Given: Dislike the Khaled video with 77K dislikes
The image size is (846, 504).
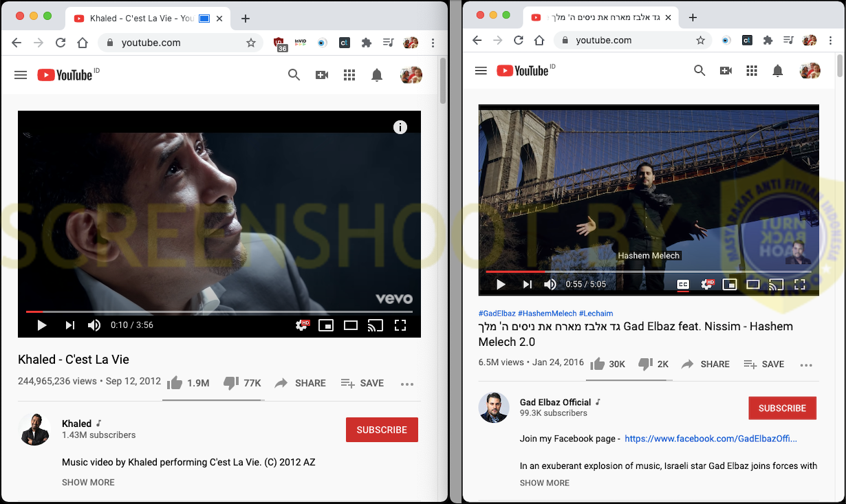Looking at the screenshot, I should 242,383.
